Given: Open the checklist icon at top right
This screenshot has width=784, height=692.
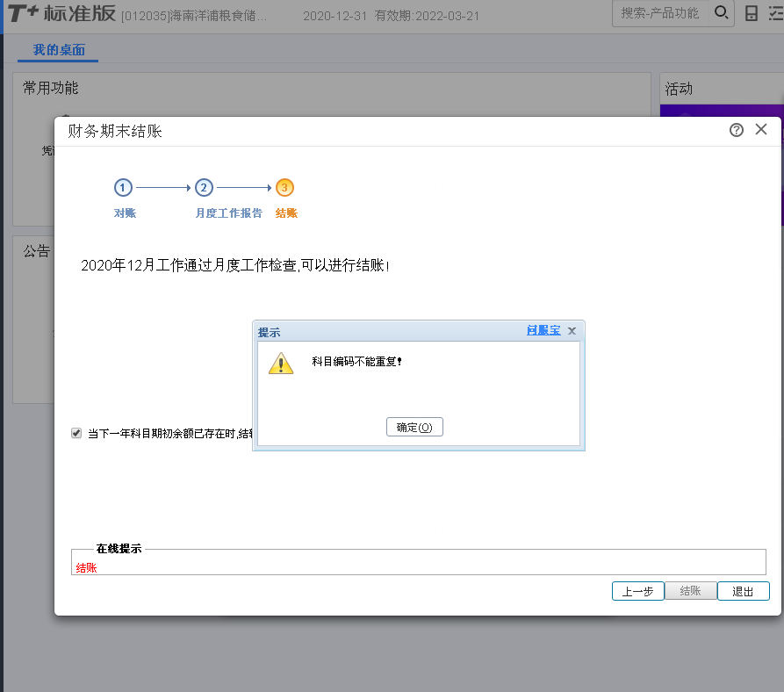Looking at the screenshot, I should [776, 13].
